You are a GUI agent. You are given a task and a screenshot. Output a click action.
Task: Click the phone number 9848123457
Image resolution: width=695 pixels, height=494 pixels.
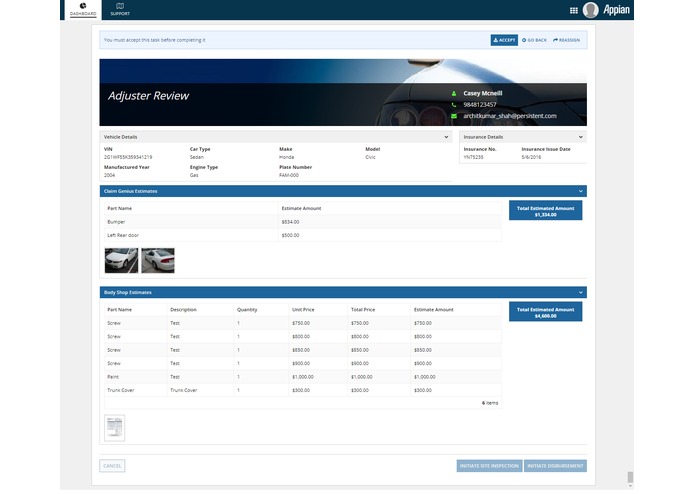click(480, 105)
